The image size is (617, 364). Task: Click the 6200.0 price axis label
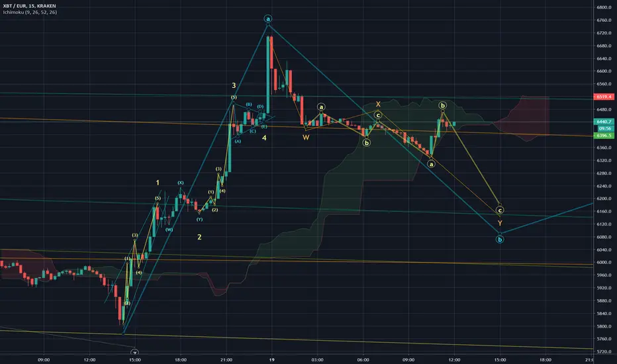point(604,199)
